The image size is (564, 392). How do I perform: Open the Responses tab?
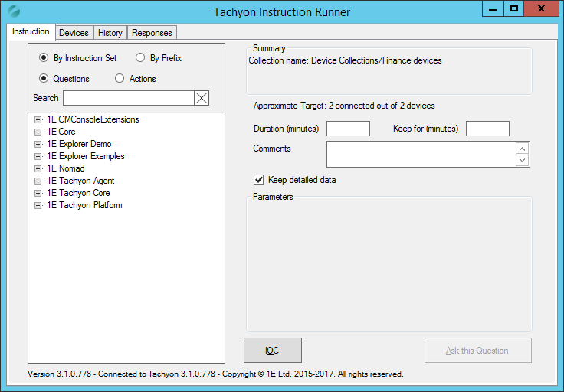click(x=152, y=33)
